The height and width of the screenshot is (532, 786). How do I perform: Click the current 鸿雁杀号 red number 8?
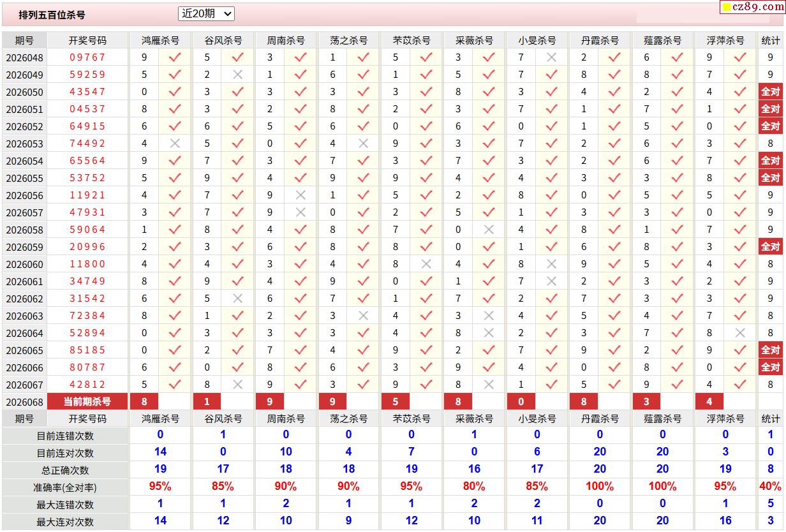144,401
